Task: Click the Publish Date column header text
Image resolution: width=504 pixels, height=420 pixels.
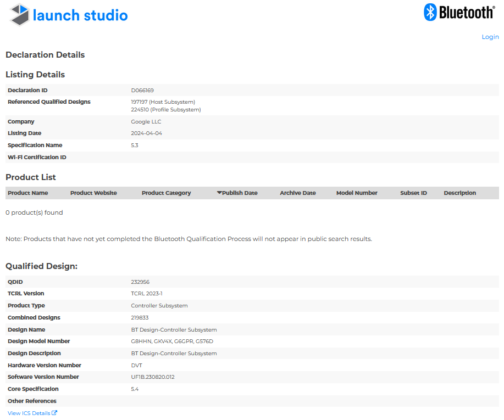Action: click(240, 193)
